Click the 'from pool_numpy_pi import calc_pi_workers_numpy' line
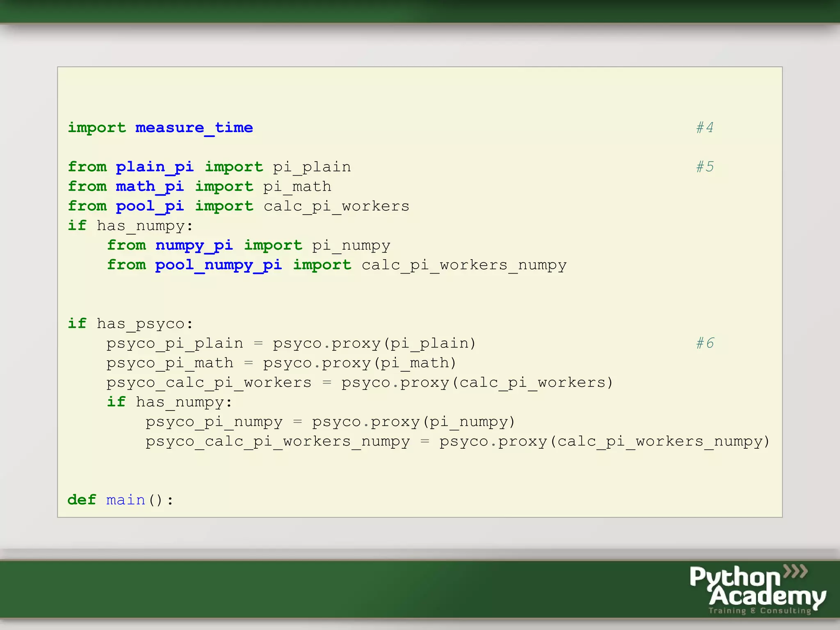Viewport: 840px width, 630px height. click(x=337, y=265)
